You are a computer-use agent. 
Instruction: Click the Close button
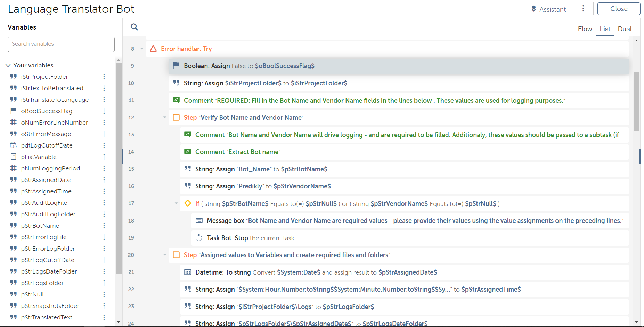619,9
